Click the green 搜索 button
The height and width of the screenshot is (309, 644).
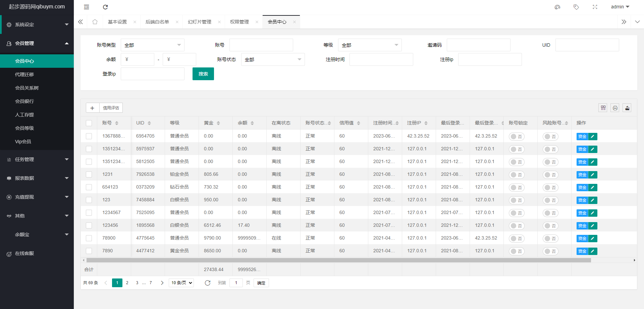[x=203, y=74]
